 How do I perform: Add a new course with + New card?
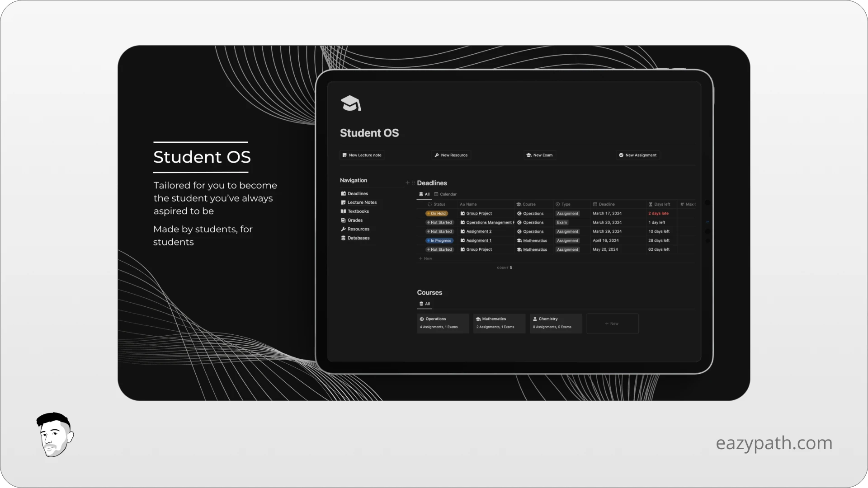tap(612, 324)
